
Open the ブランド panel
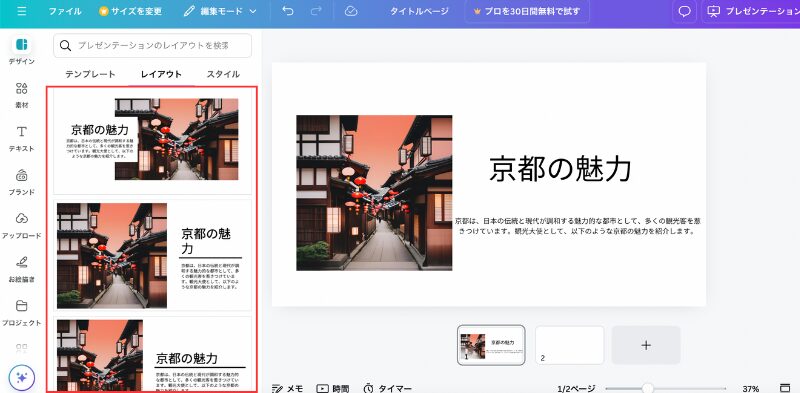pos(21,182)
